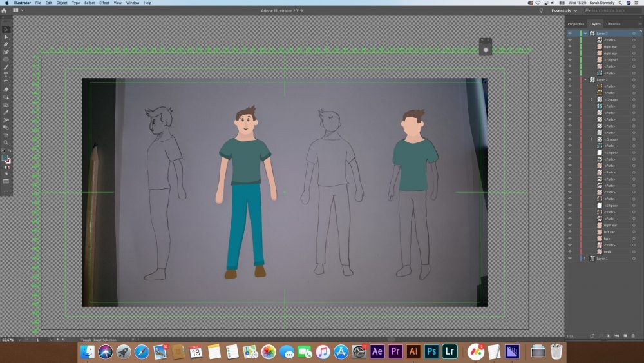The width and height of the screenshot is (644, 363).
Task: Click the Home icon in the top bar
Action: [x=5, y=11]
